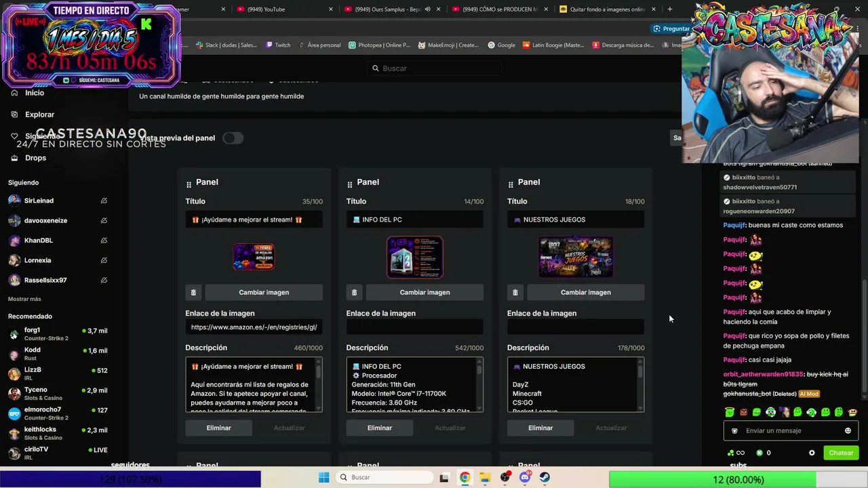This screenshot has height=488, width=868.
Task: Edit the Amazon registries image link field
Action: (x=254, y=327)
